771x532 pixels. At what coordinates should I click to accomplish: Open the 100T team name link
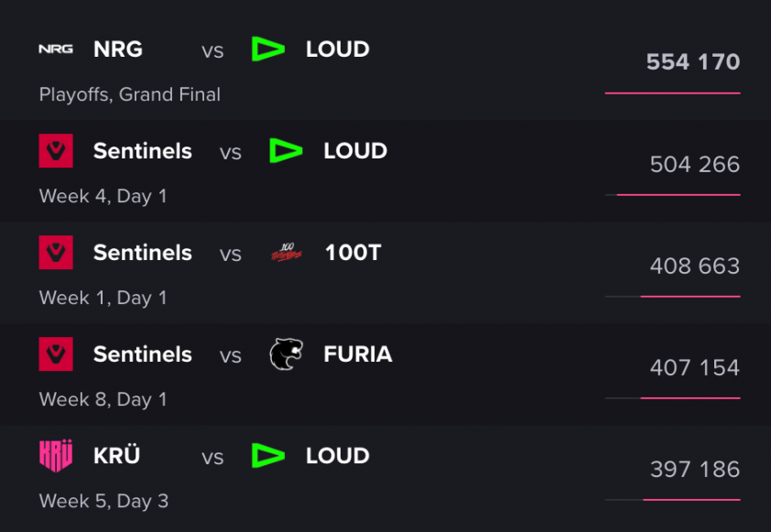tap(353, 253)
